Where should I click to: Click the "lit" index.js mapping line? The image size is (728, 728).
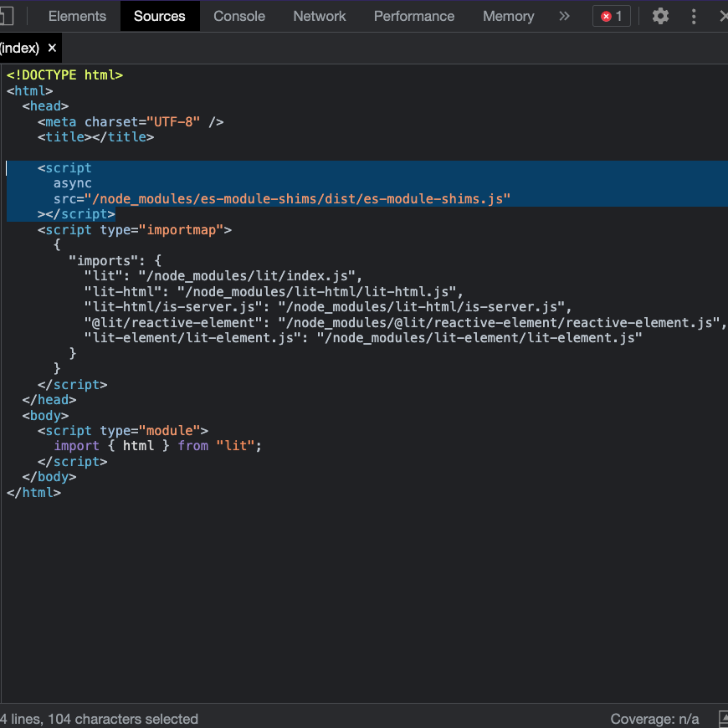(223, 276)
